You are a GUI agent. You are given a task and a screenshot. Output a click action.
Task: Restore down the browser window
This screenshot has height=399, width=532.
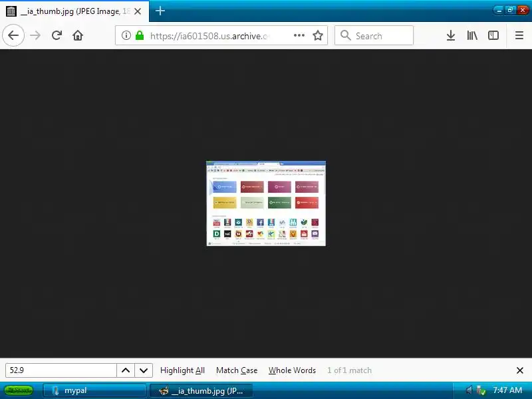pyautogui.click(x=510, y=10)
